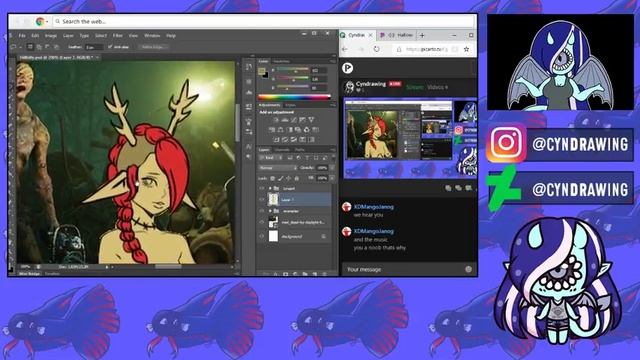The width and height of the screenshot is (640, 360).
Task: Hide the second layer group below Layer 1
Action: pos(262,211)
